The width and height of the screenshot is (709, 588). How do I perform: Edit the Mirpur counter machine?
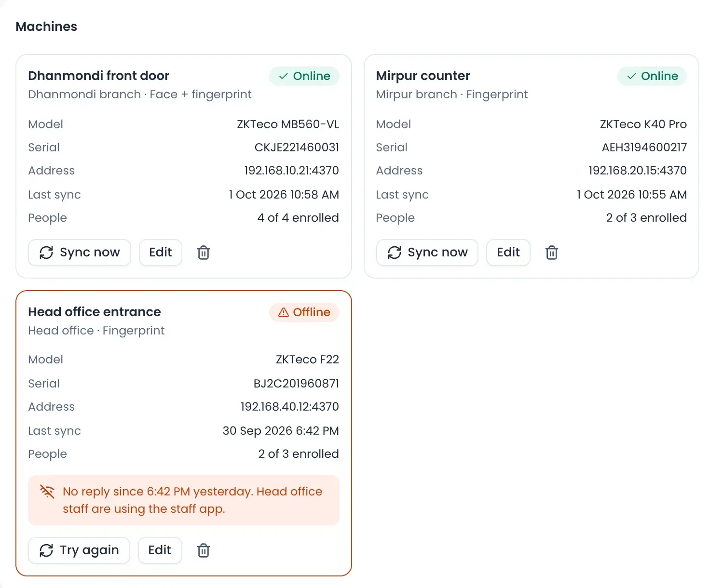tap(508, 253)
